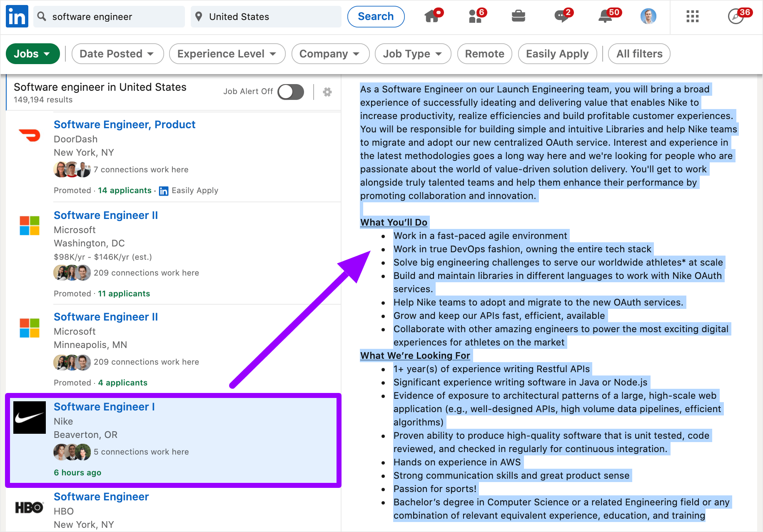Toggle the Remote filter
The height and width of the screenshot is (532, 763).
tap(484, 54)
